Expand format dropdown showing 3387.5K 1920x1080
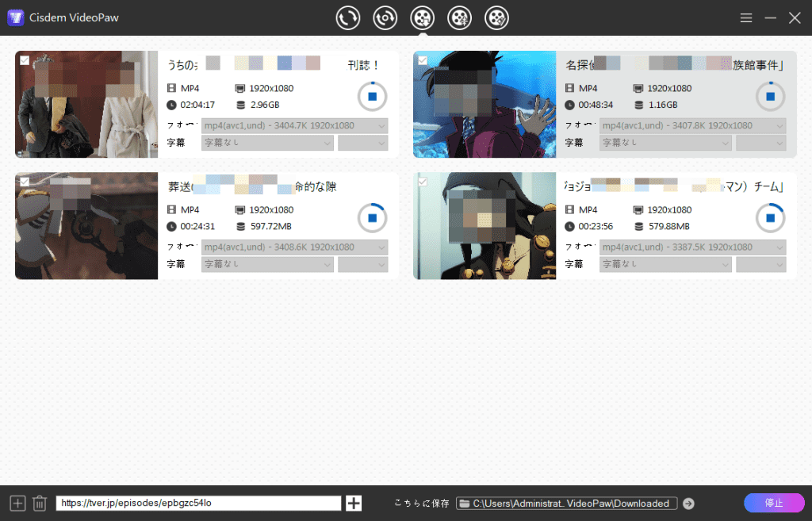The height and width of the screenshot is (521, 812). click(691, 247)
